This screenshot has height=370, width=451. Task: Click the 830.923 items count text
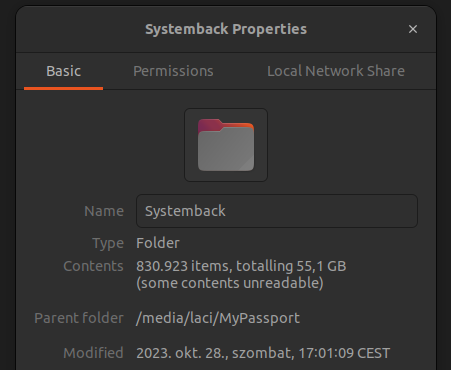[x=182, y=266]
